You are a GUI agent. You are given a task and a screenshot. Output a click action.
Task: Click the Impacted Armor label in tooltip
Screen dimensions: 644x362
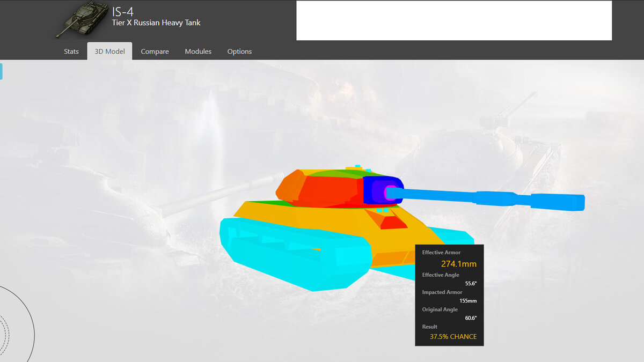pos(441,292)
